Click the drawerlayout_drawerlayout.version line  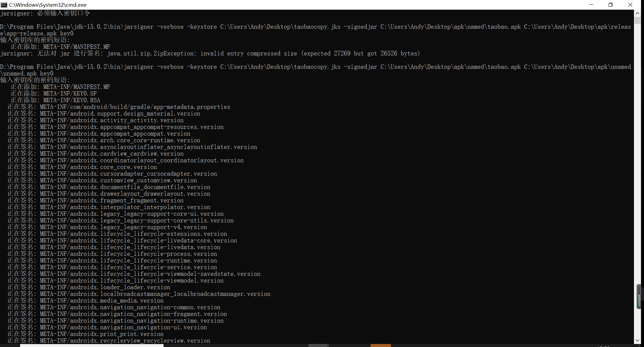tap(109, 194)
